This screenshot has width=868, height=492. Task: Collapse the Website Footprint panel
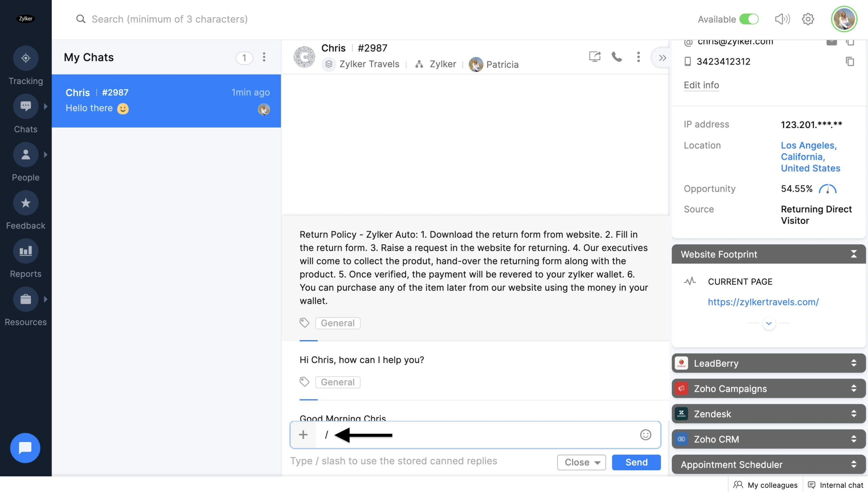(853, 254)
